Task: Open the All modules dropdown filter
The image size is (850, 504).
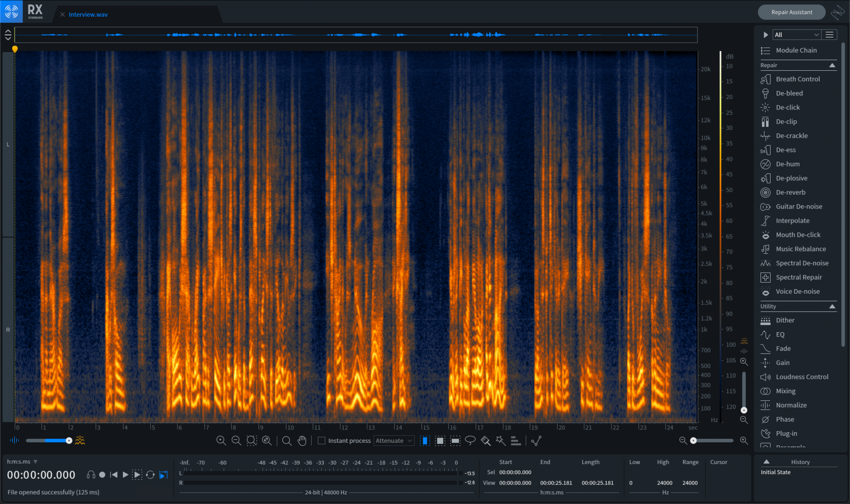Action: pos(795,34)
